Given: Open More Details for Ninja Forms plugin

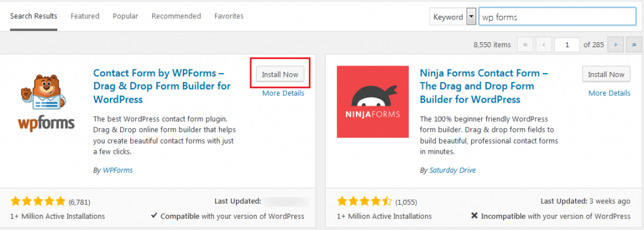Looking at the screenshot, I should pyautogui.click(x=609, y=93).
